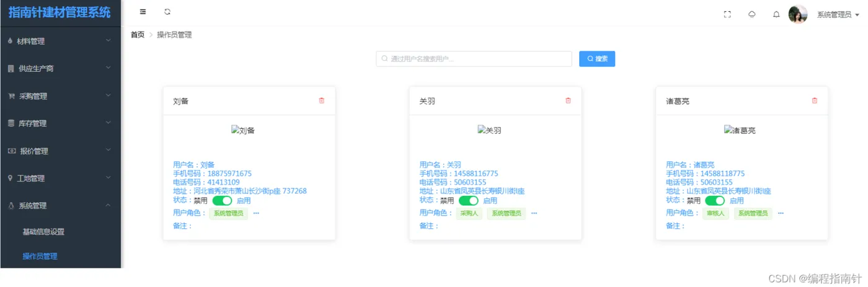Click the 报价管理 money icon
The height and width of the screenshot is (287, 868).
pos(11,151)
